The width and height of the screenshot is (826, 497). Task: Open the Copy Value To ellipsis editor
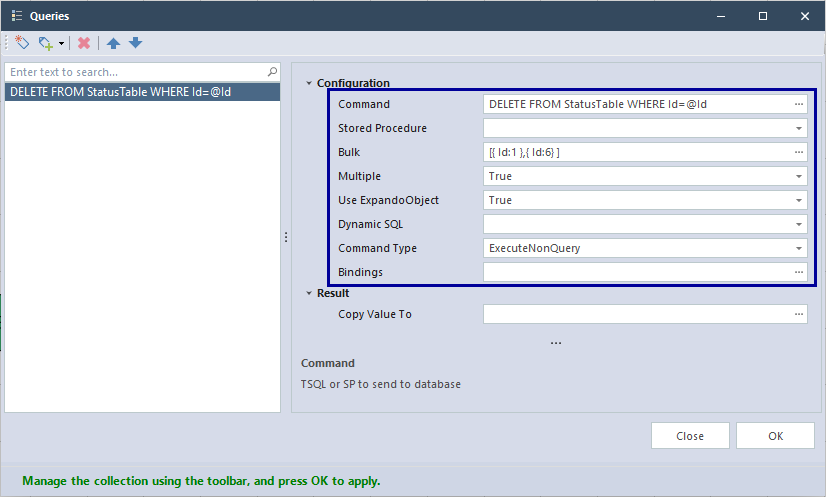(799, 314)
